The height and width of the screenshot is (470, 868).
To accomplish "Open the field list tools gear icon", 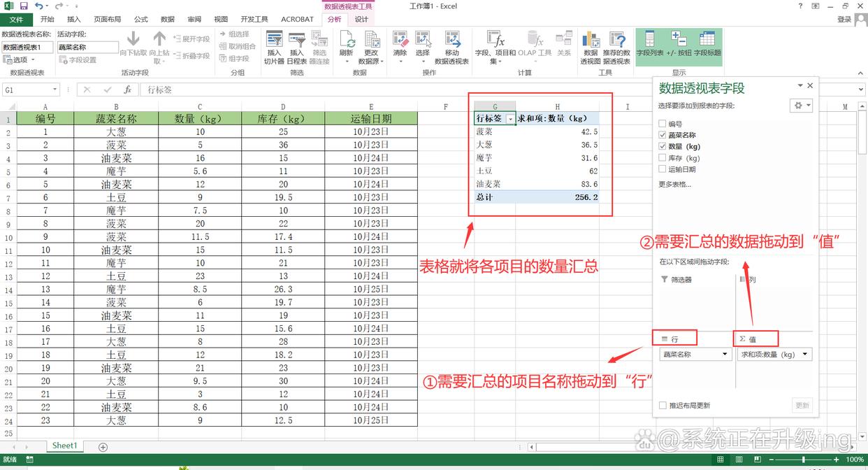I will click(798, 105).
